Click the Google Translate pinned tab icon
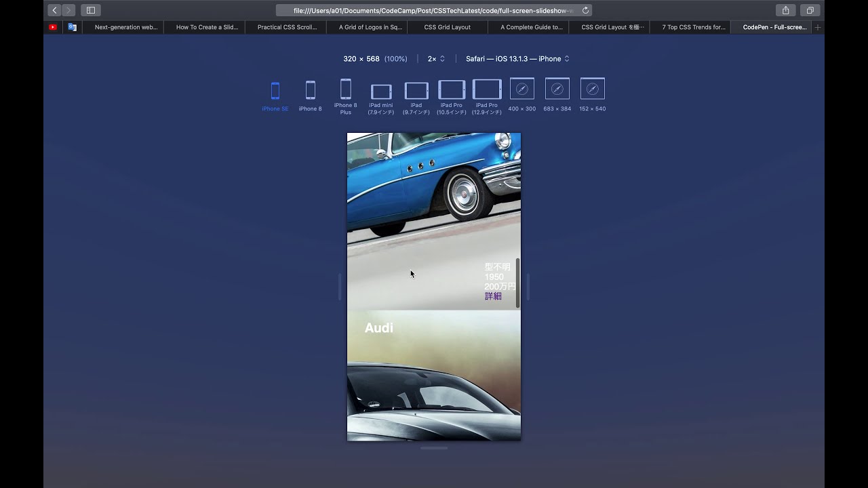The width and height of the screenshot is (868, 488). coord(72,27)
